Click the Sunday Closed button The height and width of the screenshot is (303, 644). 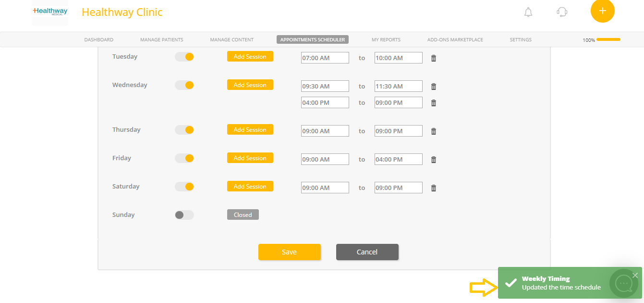(x=243, y=215)
